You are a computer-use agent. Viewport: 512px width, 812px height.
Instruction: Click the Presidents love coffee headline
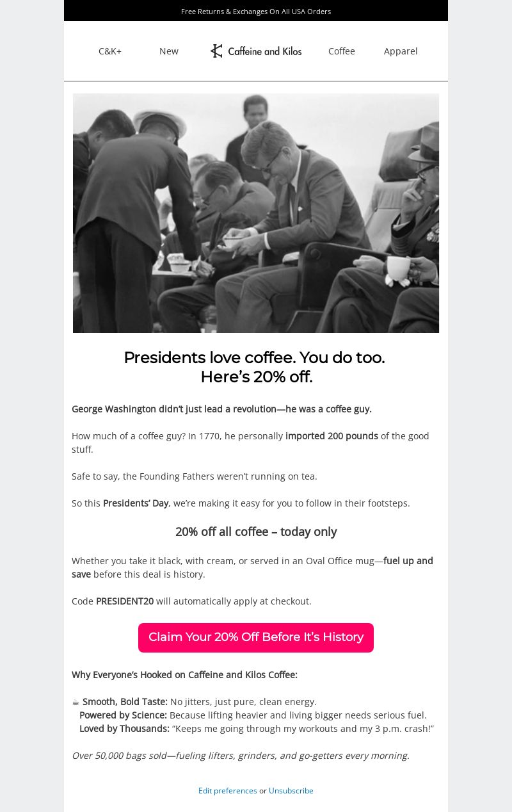[x=255, y=367]
